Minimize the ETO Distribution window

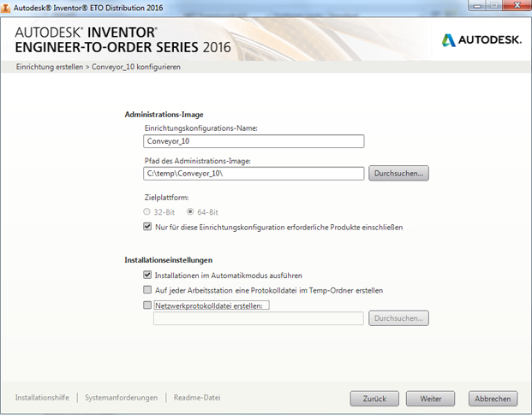click(x=478, y=5)
